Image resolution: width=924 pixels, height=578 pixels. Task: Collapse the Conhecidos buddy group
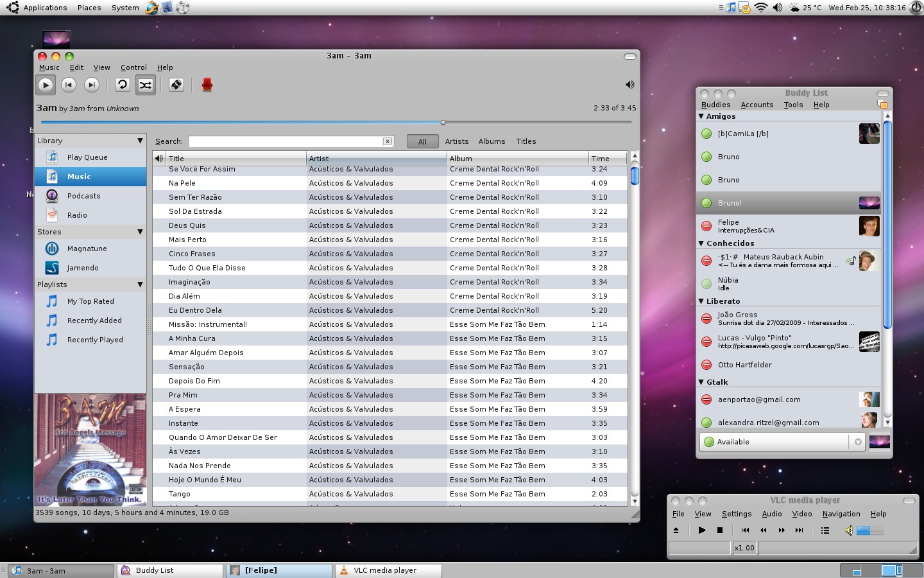point(701,243)
